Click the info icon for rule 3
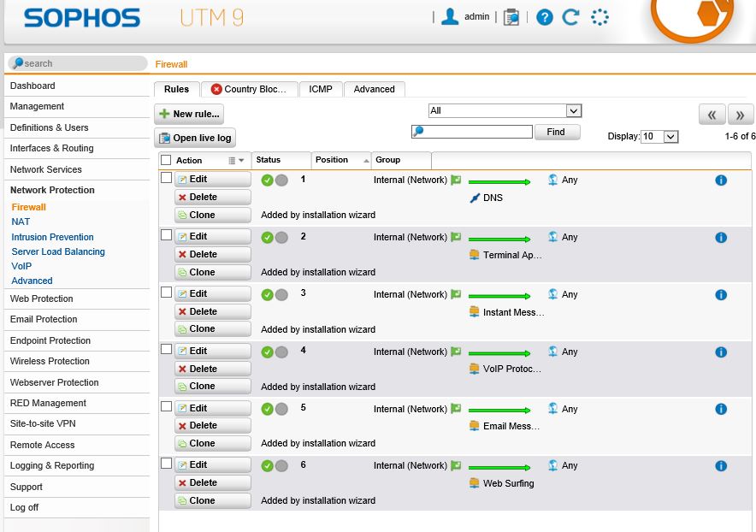The image size is (756, 532). coord(721,295)
